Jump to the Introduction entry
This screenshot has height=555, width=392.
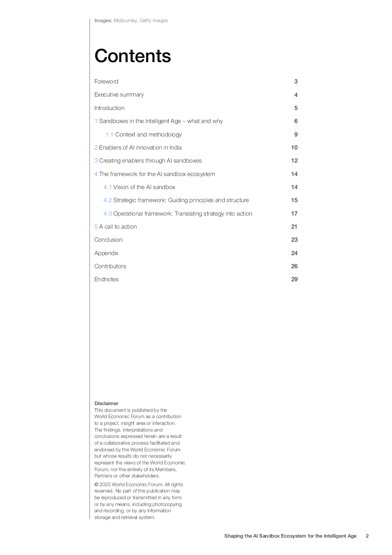(x=109, y=108)
